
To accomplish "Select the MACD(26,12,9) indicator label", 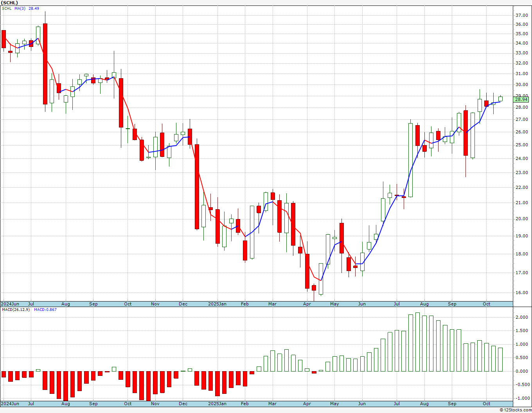I will click(x=16, y=310).
